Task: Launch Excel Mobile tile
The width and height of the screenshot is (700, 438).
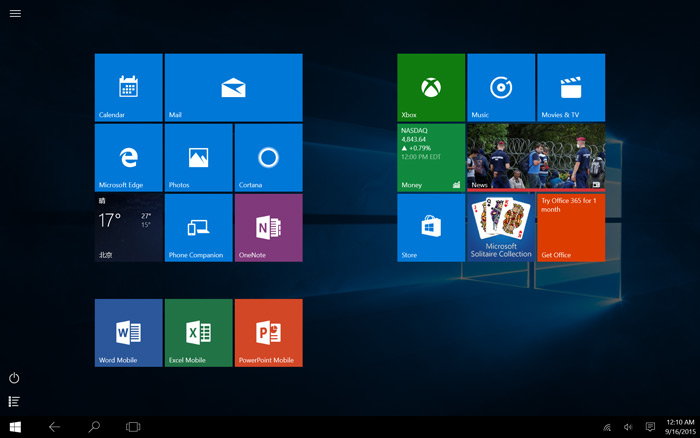Action: (x=198, y=332)
